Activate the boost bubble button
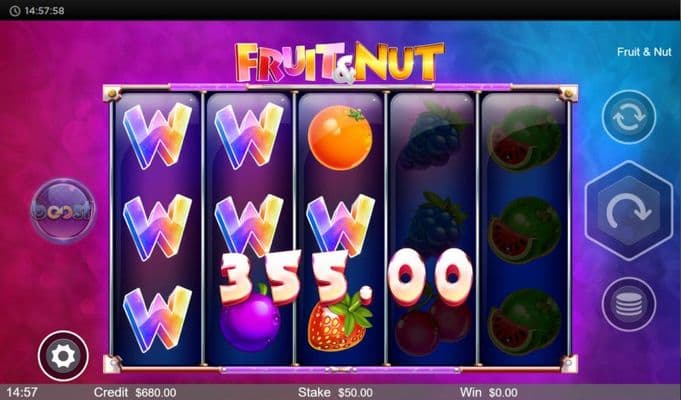The width and height of the screenshot is (681, 400). 63,210
